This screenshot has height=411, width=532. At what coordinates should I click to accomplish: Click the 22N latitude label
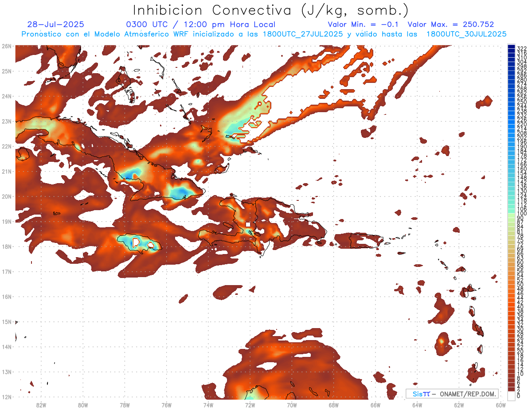(7, 146)
